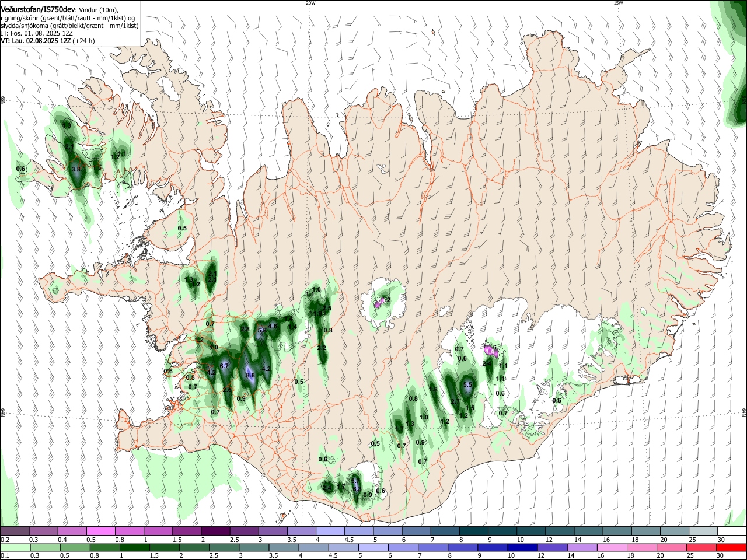
Task: Click the 'VT: Lau. 02.08.2025 12Z (+24 h)' line
Action: click(47, 41)
